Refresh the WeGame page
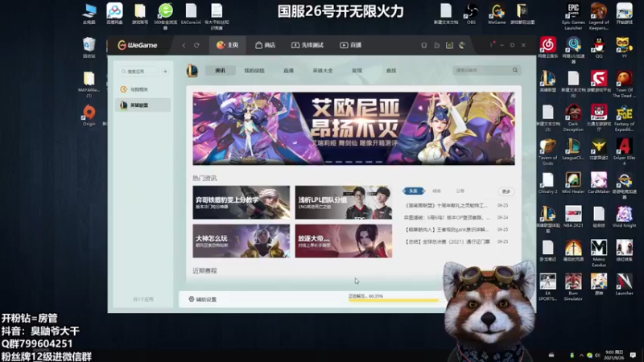This screenshot has height=362, width=644. (196, 45)
